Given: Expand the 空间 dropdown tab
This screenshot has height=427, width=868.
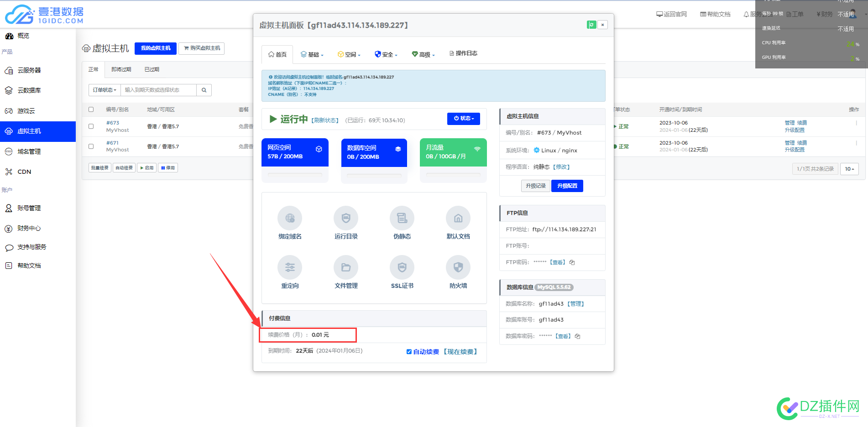Looking at the screenshot, I should click(x=349, y=55).
